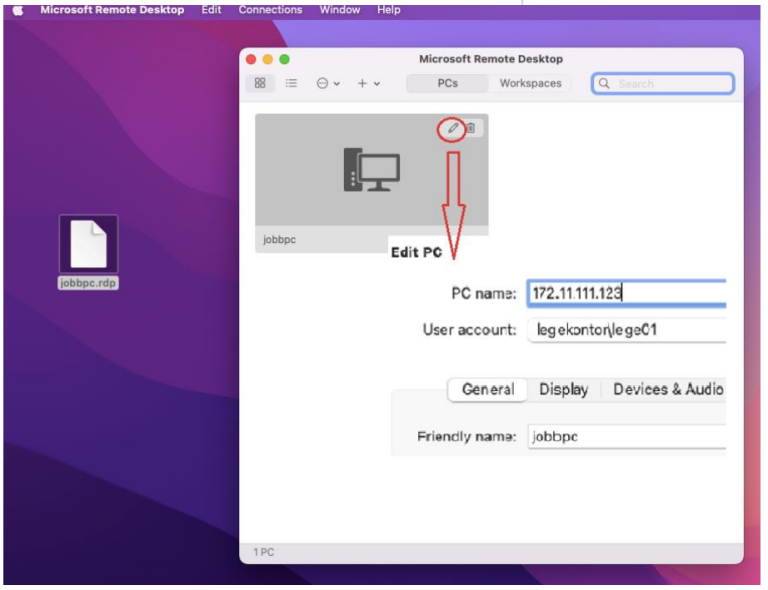
Task: Open the plus add dropdown
Action: (369, 84)
